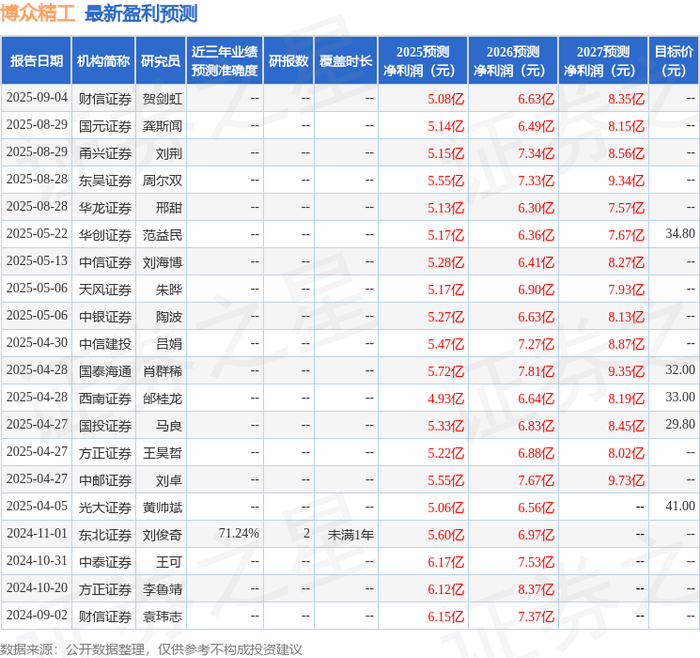Select 2025 forecast 4.93亿
The image size is (700, 658).
(446, 398)
